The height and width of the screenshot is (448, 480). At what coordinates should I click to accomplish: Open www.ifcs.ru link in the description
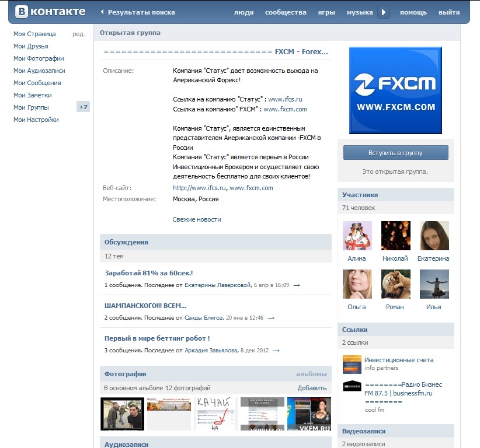[285, 99]
